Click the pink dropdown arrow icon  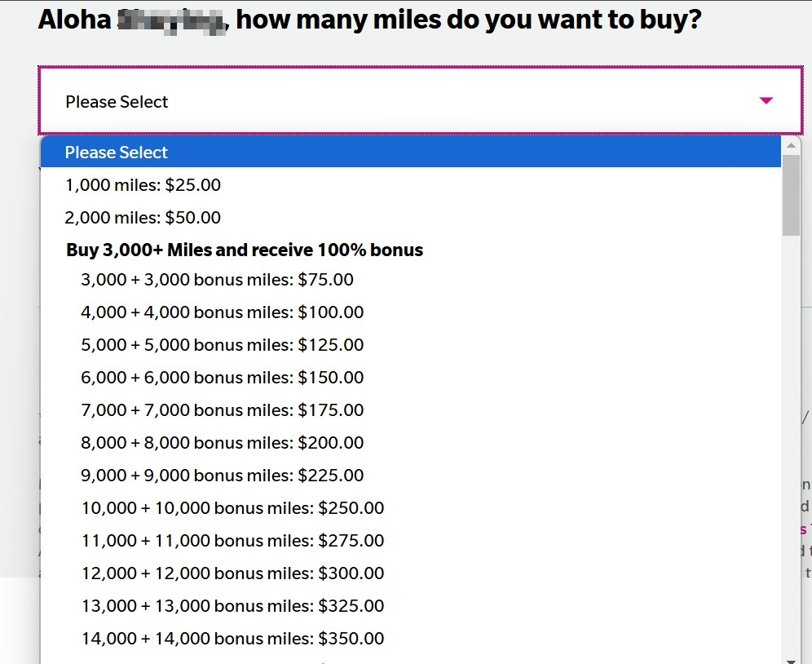pyautogui.click(x=766, y=101)
